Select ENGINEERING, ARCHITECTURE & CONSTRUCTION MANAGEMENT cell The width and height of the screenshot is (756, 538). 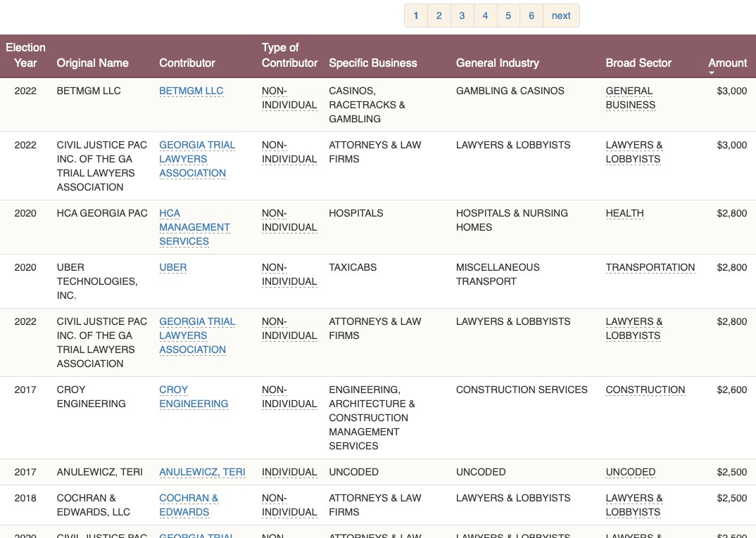tap(372, 418)
